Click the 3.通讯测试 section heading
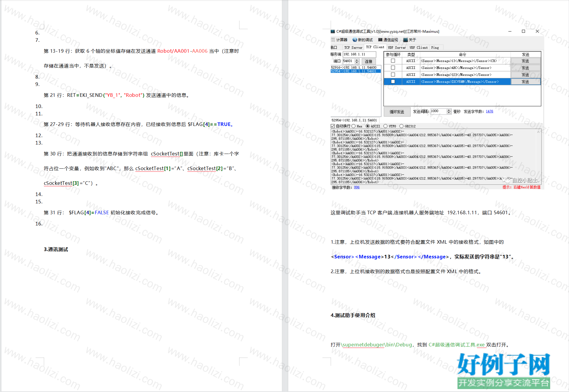The image size is (569, 392). coord(56,249)
